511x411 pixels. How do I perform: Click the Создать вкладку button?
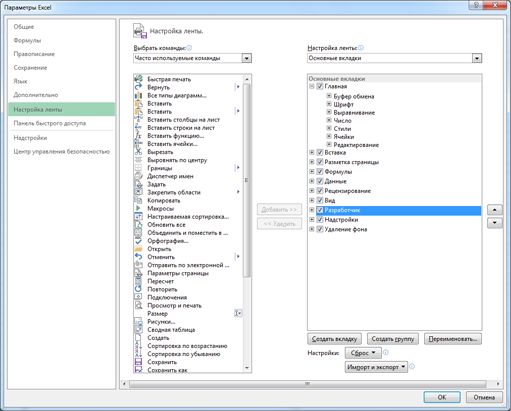click(334, 339)
